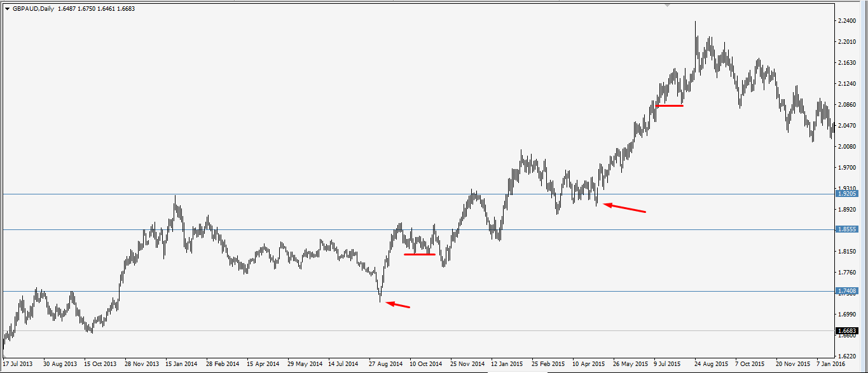The width and height of the screenshot is (868, 373).
Task: Click the 25 Feb 2015 date label
Action: [548, 364]
